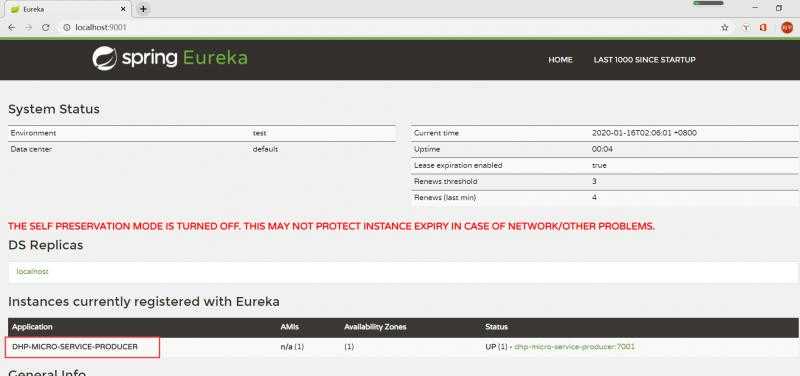The height and width of the screenshot is (376, 800).
Task: Click the Environment value test
Action: point(260,133)
